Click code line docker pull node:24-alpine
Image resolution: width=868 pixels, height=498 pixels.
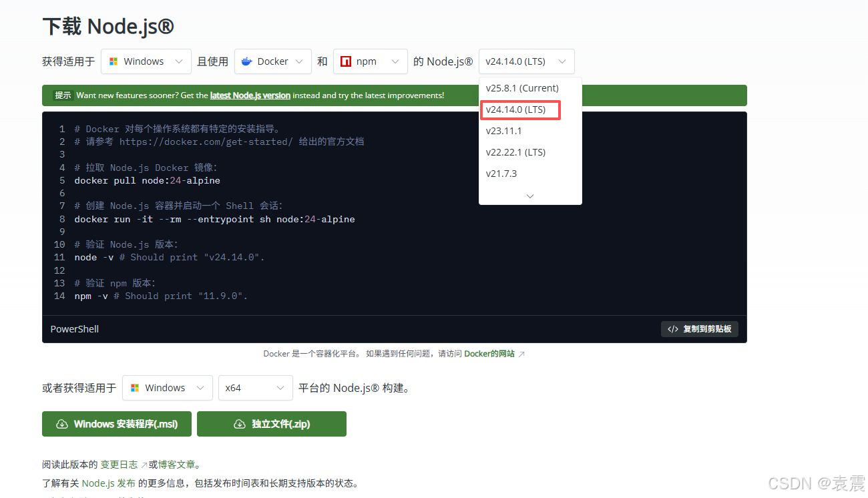click(x=147, y=180)
